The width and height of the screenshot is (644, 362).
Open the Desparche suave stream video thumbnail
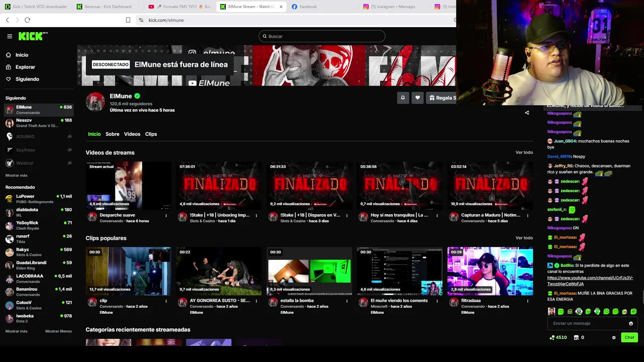(x=128, y=185)
